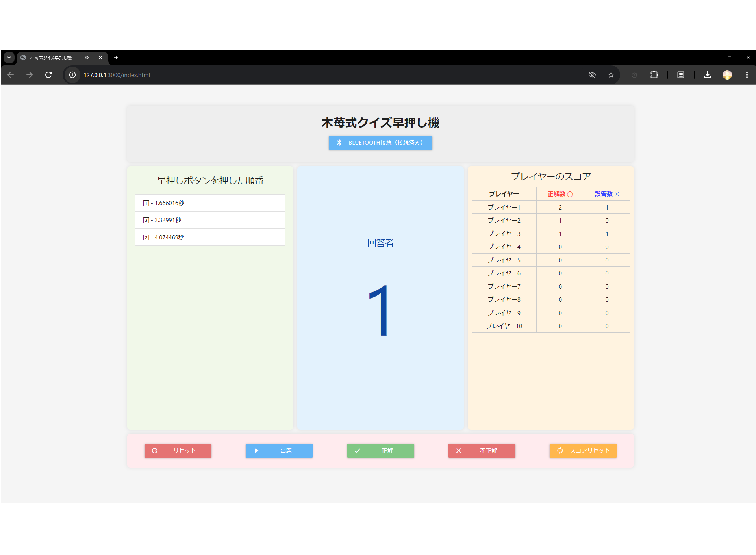Click the address bar URL field
Viewport: 756px width, 555px height.
[276, 75]
